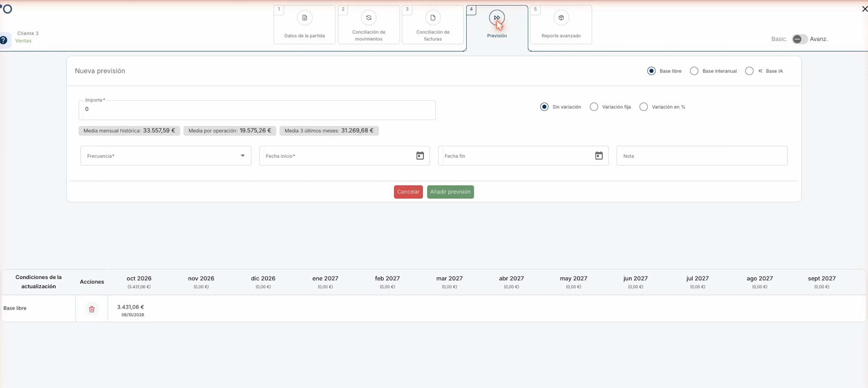Click the Base libre row label

tap(15, 308)
